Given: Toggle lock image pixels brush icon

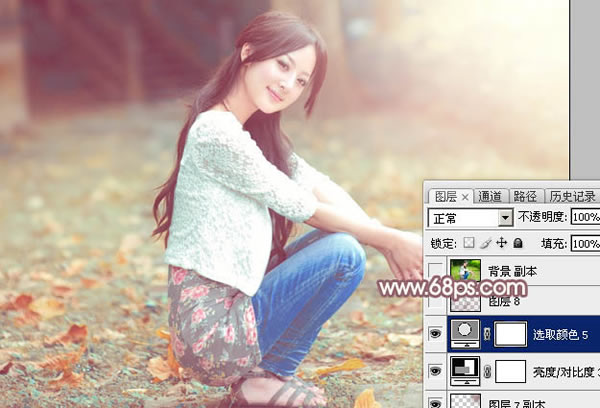Looking at the screenshot, I should [486, 243].
